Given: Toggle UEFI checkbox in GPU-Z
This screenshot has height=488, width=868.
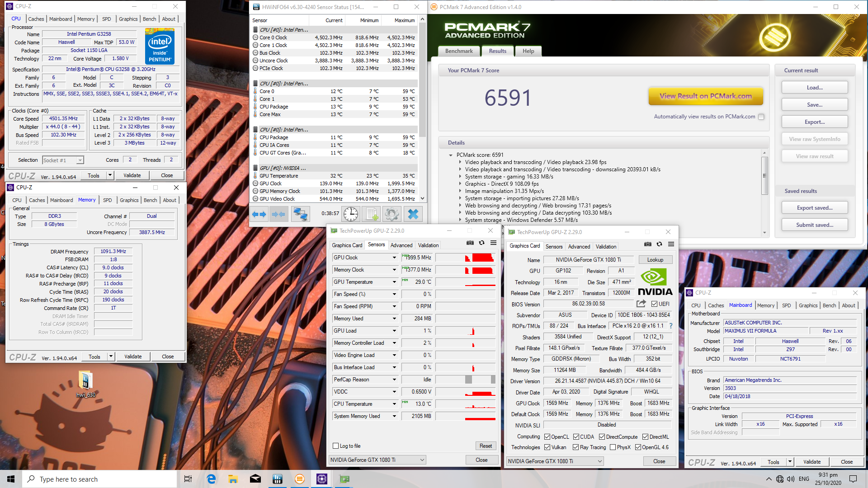Looking at the screenshot, I should [654, 304].
